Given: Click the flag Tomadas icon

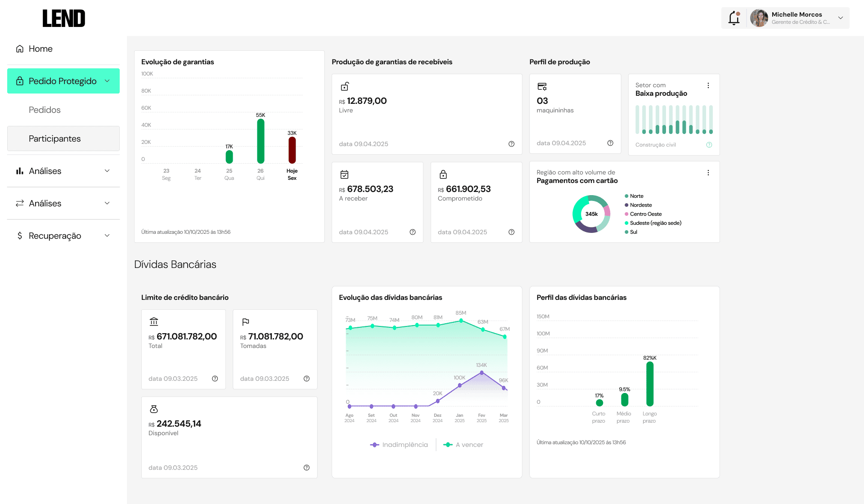Looking at the screenshot, I should tap(245, 321).
